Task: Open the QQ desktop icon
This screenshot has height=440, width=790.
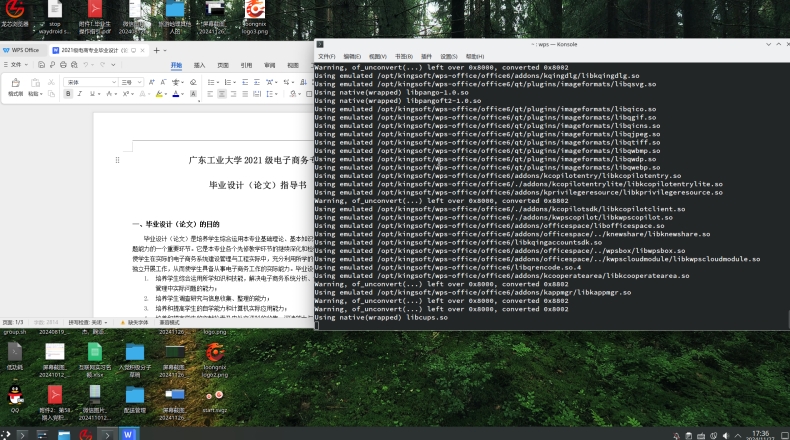Action: point(15,395)
